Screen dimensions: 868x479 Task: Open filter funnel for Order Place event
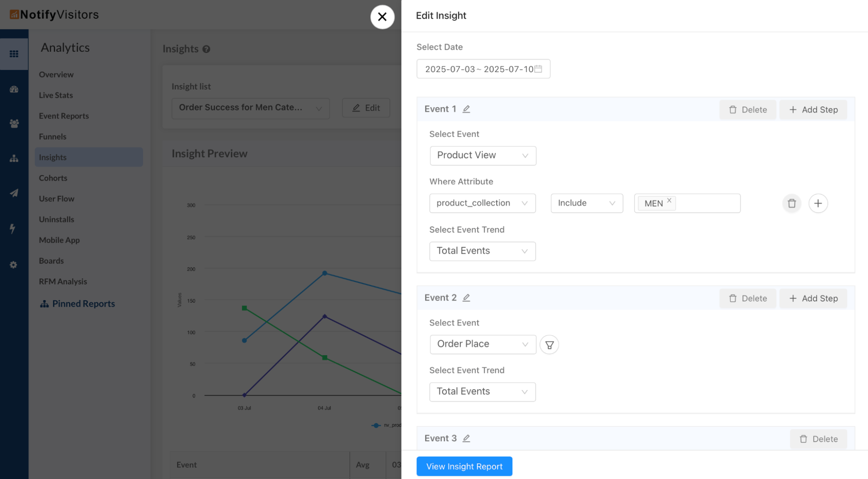(549, 345)
